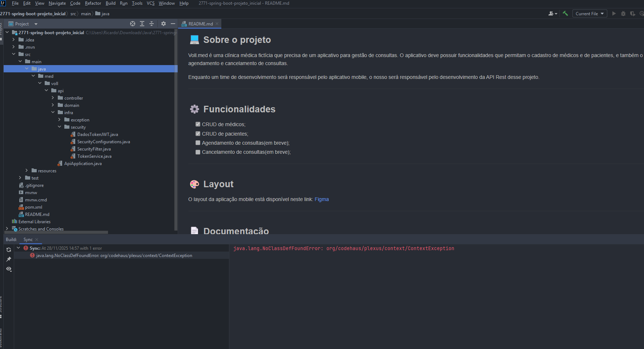
Task: Open the Code With Me users icon
Action: click(x=552, y=13)
